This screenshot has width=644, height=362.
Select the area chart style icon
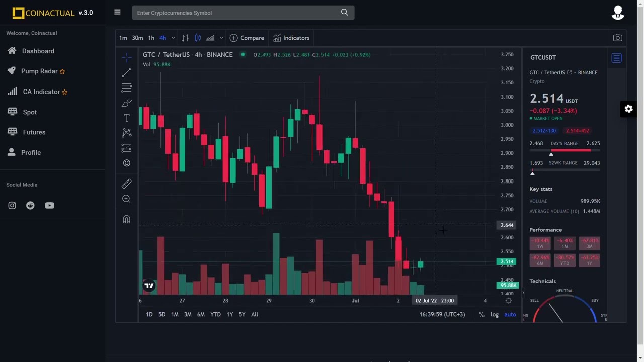[210, 38]
